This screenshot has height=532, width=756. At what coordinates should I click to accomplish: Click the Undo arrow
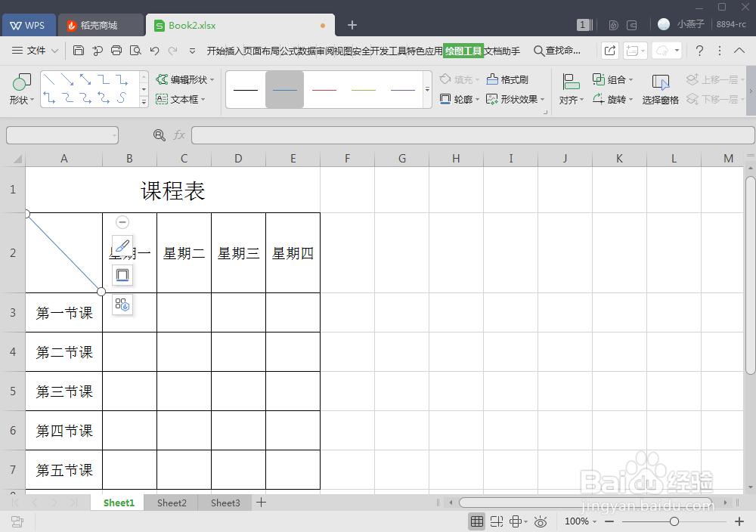154,50
